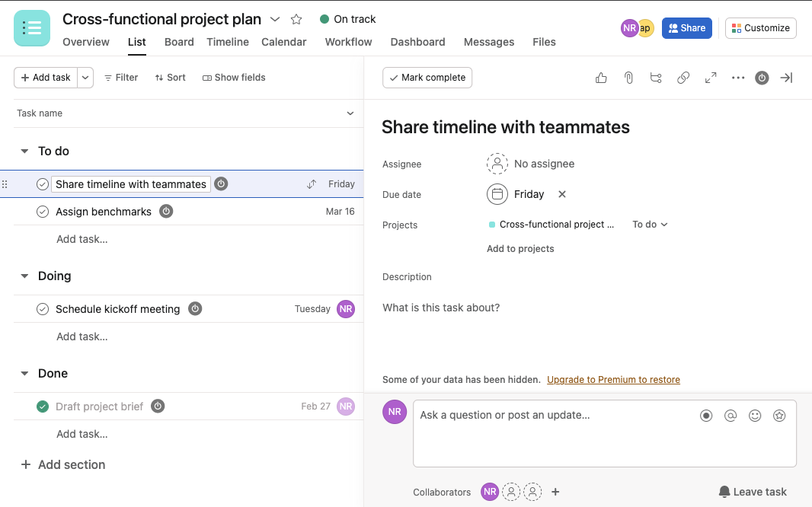812x507 pixels.
Task: Uncheck completed Draft project brief task
Action: point(43,407)
